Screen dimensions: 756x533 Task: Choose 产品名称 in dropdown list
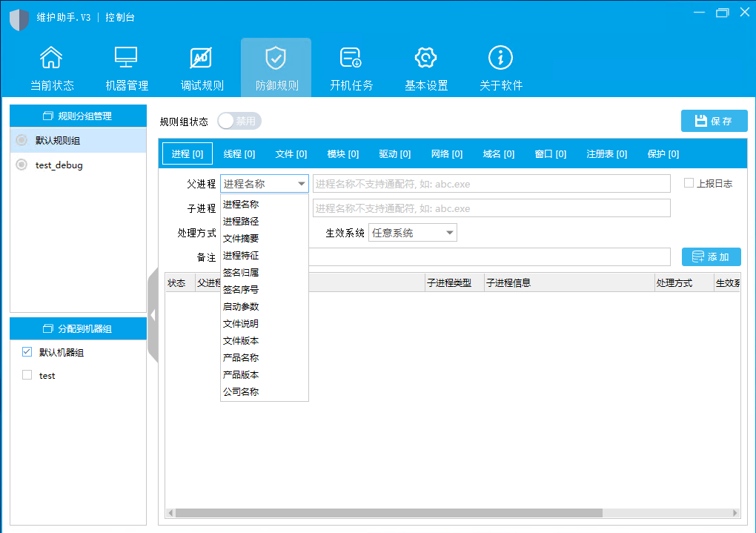[264, 358]
